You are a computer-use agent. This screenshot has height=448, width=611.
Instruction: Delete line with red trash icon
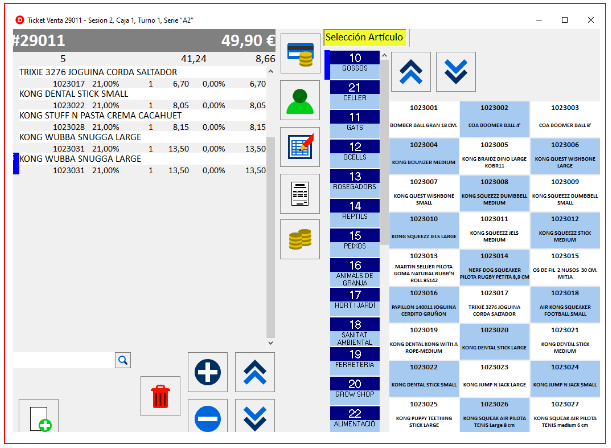(161, 396)
